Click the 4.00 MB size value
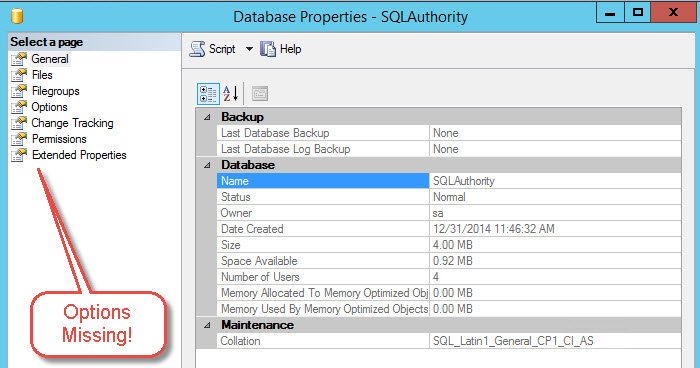The height and width of the screenshot is (368, 700). (453, 245)
